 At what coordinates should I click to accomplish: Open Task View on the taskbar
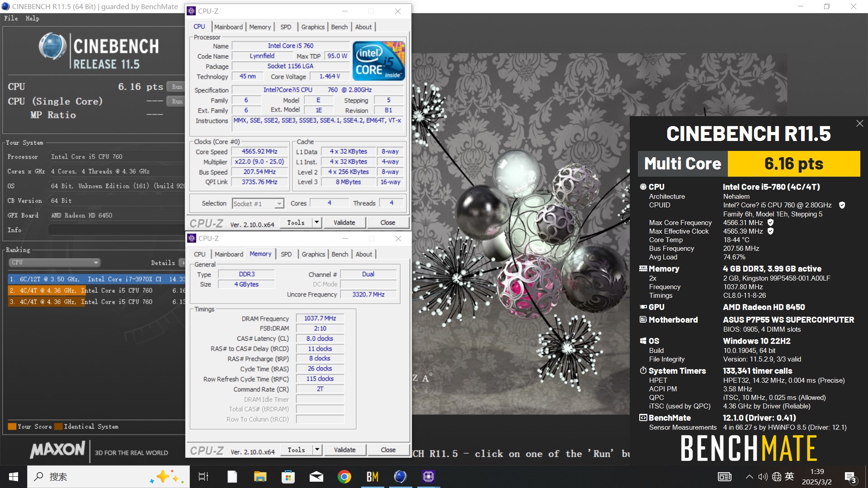coord(203,477)
